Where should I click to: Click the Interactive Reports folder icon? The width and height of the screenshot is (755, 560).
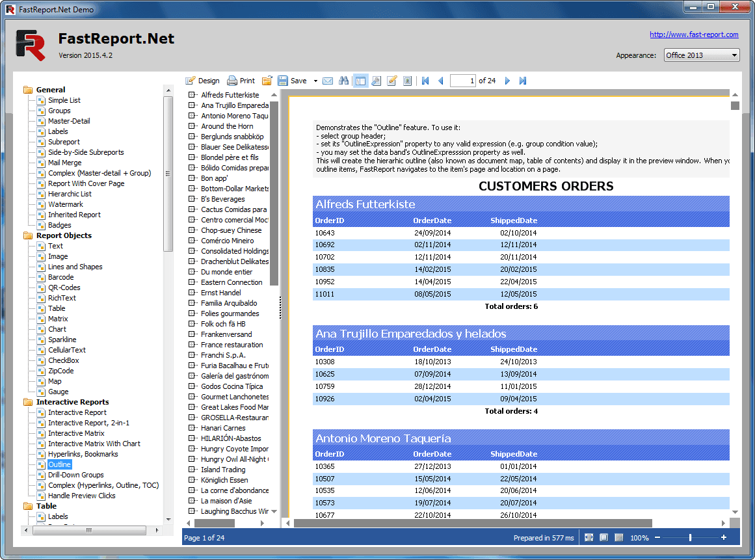[28, 402]
